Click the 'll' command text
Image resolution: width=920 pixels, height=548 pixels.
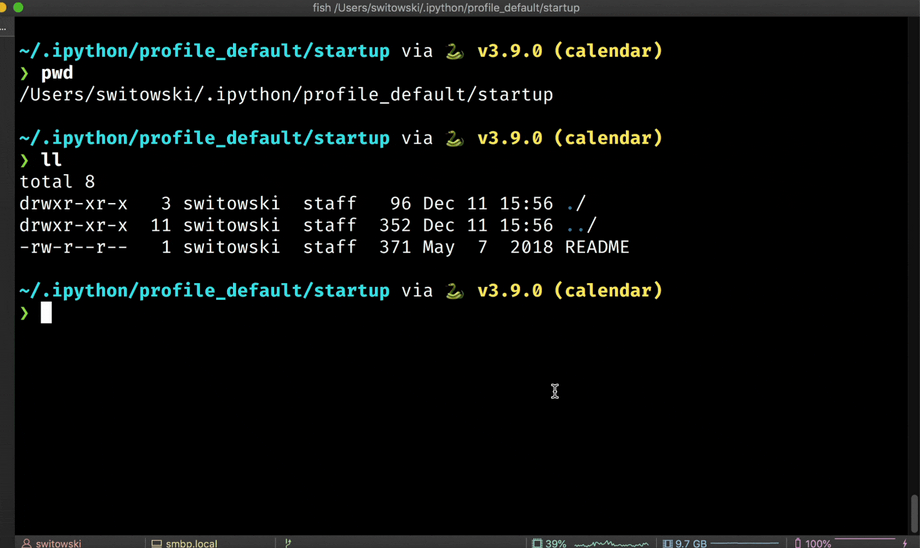(51, 160)
